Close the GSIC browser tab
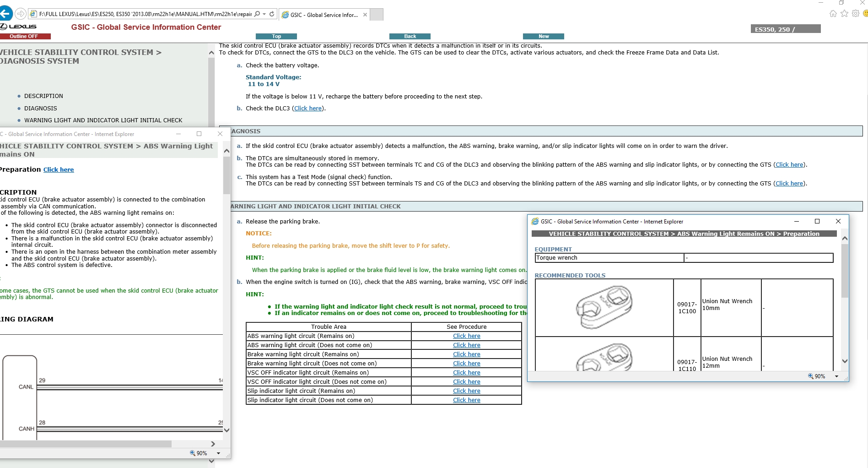Screen dimensions: 868x468 coord(365,15)
